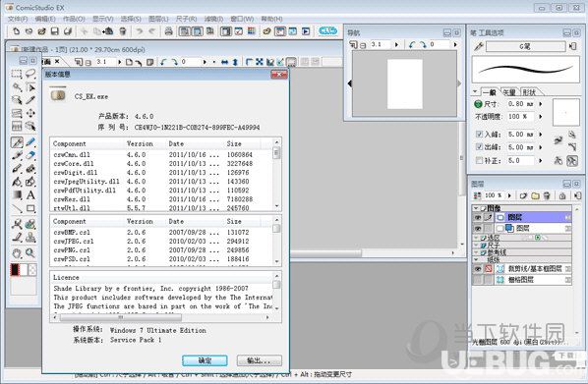
Task: Toggle the 入峰 checkbox
Action: 479,135
